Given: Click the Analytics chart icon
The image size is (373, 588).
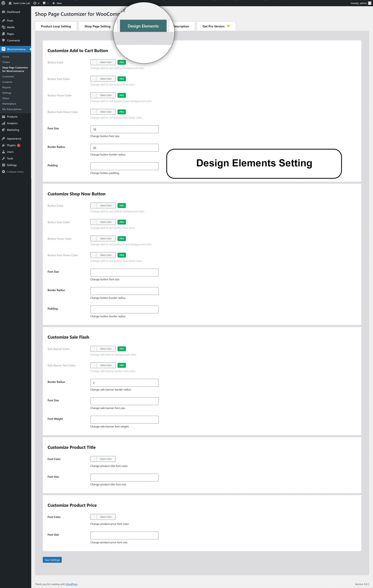Looking at the screenshot, I should (3, 123).
